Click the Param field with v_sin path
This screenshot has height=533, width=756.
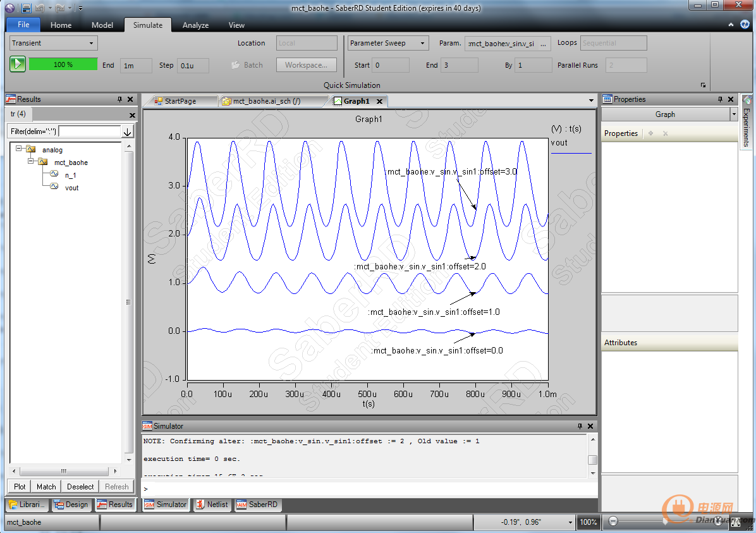pyautogui.click(x=501, y=44)
